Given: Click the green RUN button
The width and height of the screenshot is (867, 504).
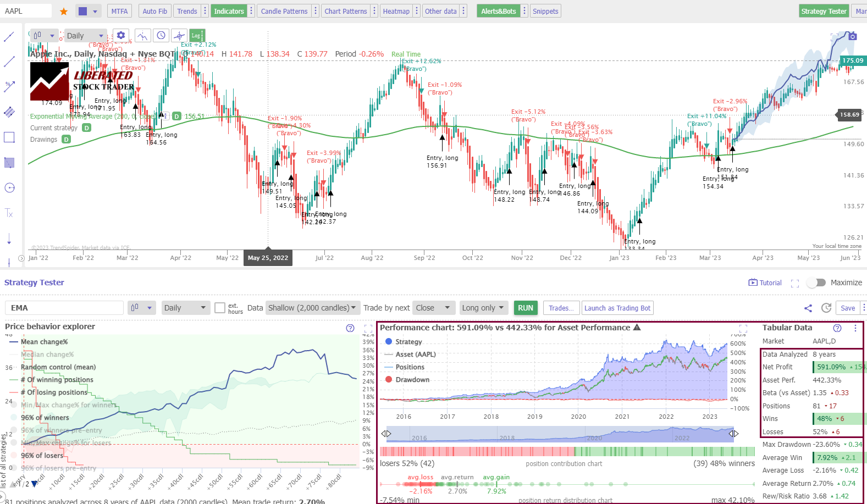Looking at the screenshot, I should pyautogui.click(x=526, y=308).
